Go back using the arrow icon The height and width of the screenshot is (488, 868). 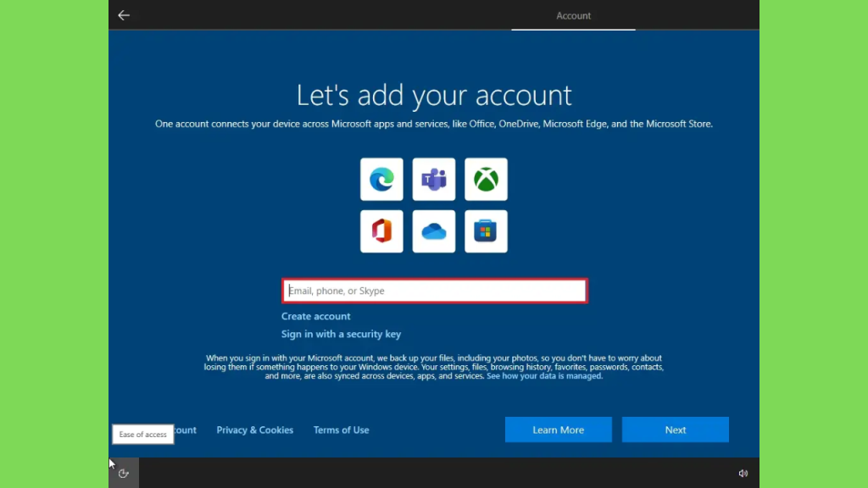(124, 15)
